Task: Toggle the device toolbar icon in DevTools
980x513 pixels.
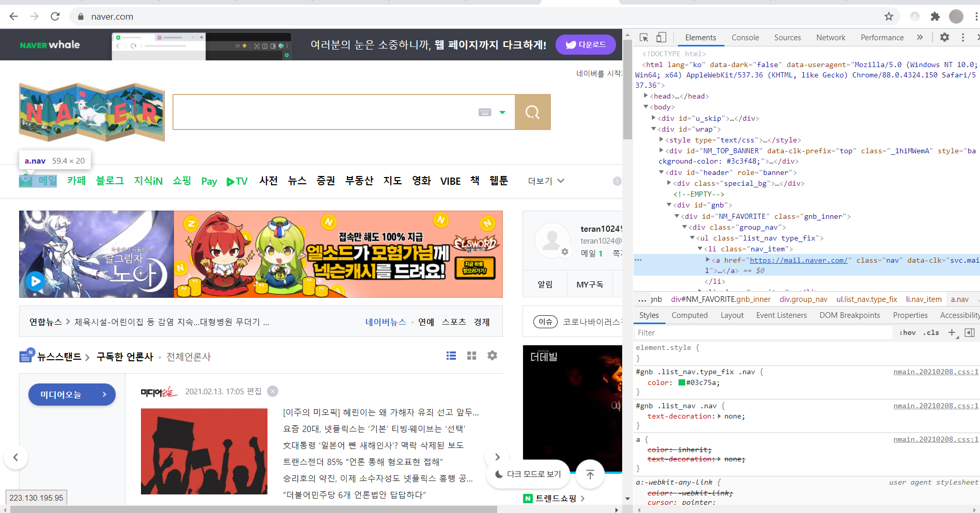Action: coord(661,38)
